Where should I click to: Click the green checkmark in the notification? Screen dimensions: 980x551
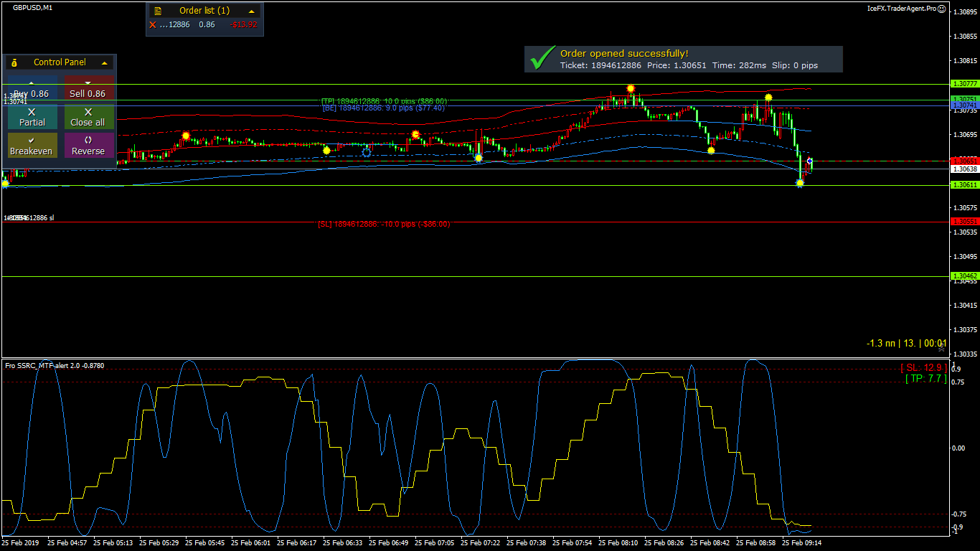click(x=542, y=59)
